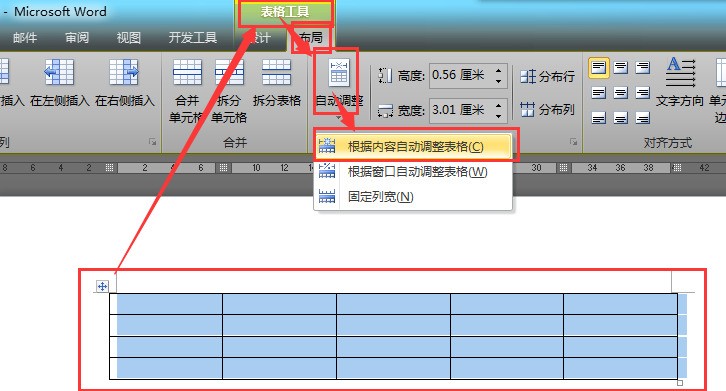
Task: Select Align Bottom Center alignment icon
Action: (620, 118)
